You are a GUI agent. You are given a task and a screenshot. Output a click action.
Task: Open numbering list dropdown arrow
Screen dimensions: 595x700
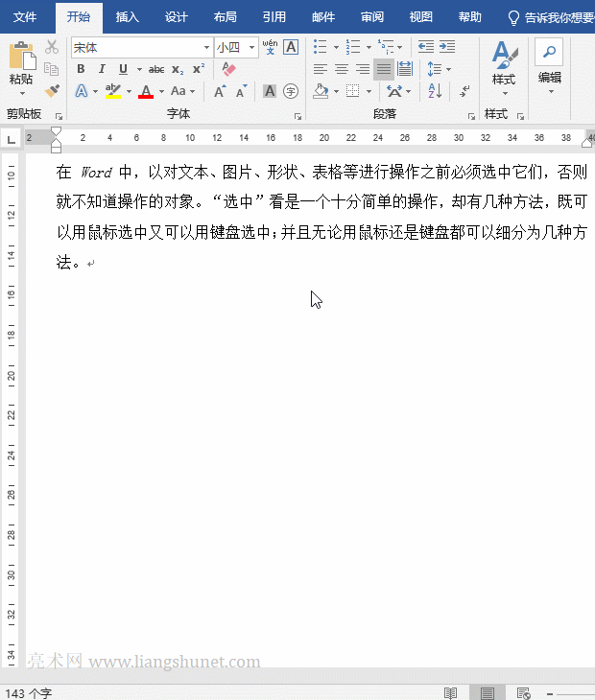pyautogui.click(x=369, y=47)
